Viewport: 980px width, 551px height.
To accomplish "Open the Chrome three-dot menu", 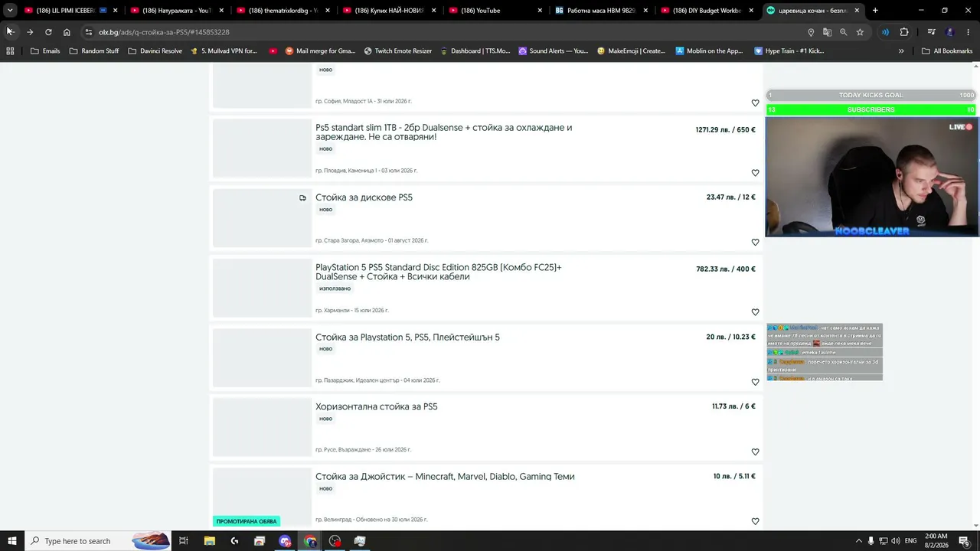I will (969, 32).
